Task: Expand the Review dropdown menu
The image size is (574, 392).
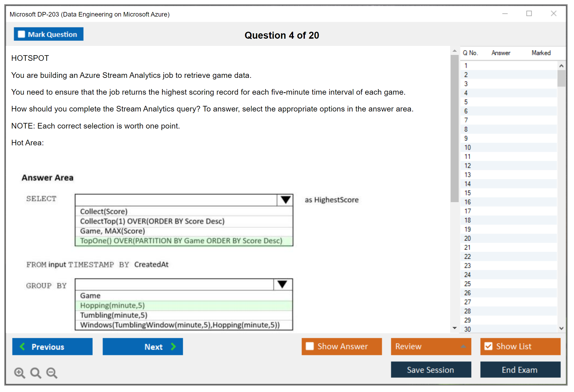Action: (463, 346)
